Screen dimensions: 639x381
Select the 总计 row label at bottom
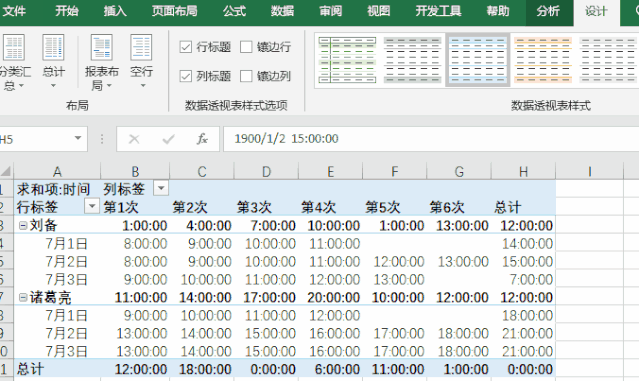(x=57, y=369)
